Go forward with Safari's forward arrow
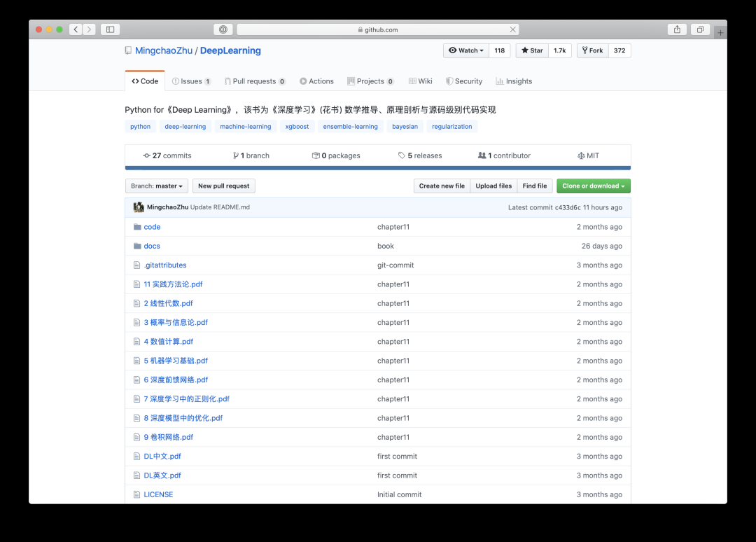 pos(89,29)
